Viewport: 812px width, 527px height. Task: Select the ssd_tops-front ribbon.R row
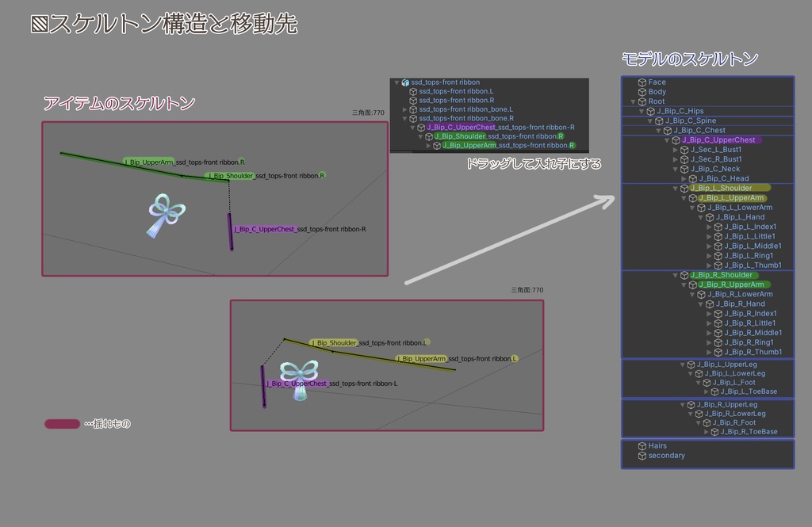tap(489, 101)
